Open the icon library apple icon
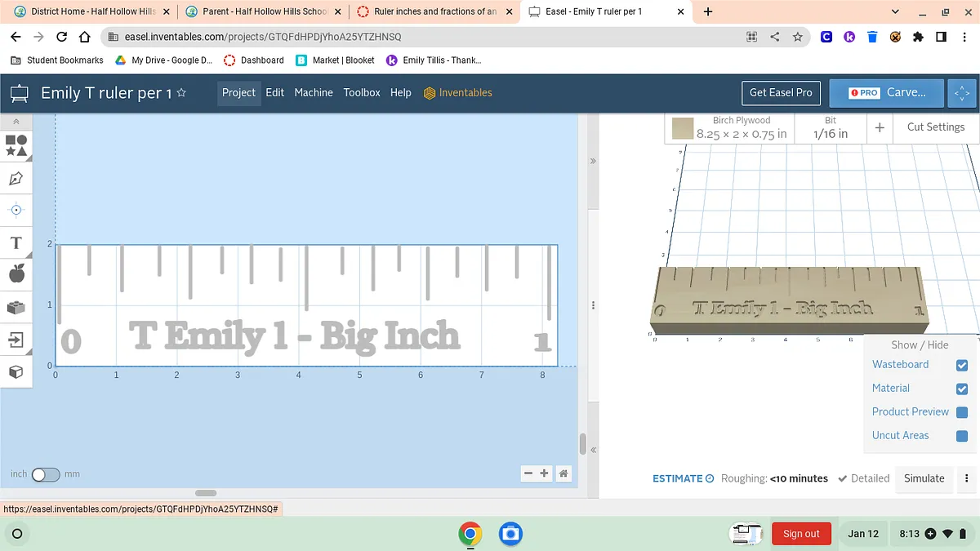This screenshot has height=551, width=980. click(x=16, y=274)
